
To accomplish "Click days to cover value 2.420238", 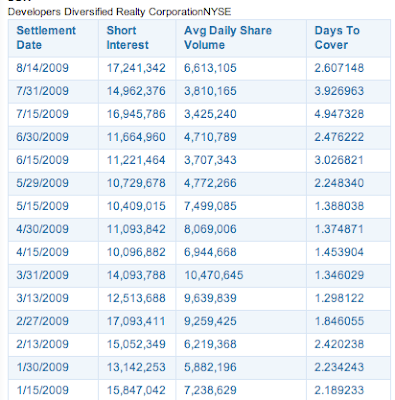I will tap(339, 344).
